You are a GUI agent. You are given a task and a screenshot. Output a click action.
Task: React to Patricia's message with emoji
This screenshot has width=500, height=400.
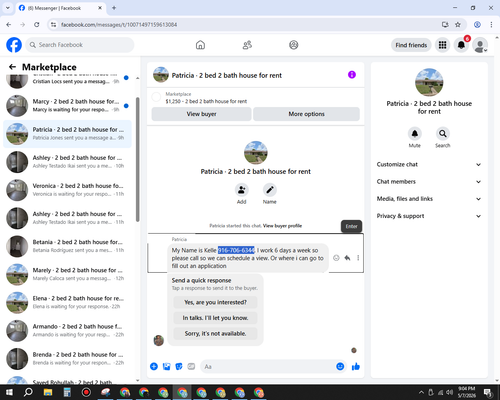point(336,258)
